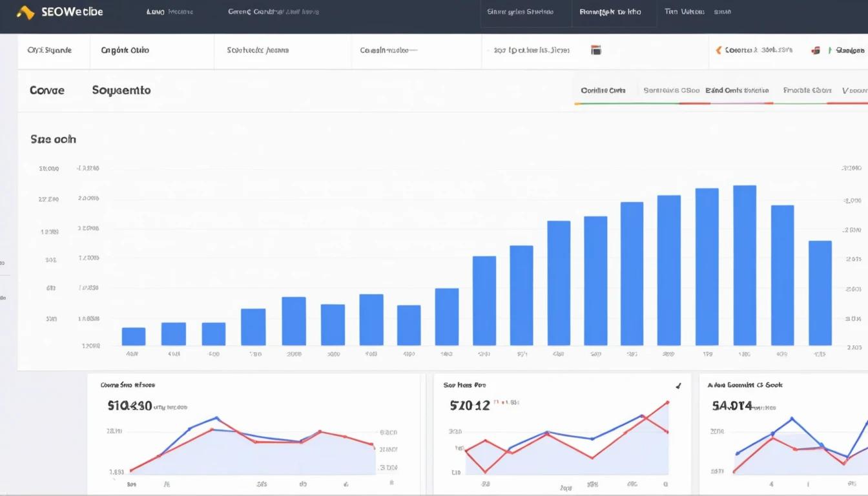The image size is (868, 496).
Task: Select the Bmangpk Drkho header tab
Action: pyautogui.click(x=610, y=12)
